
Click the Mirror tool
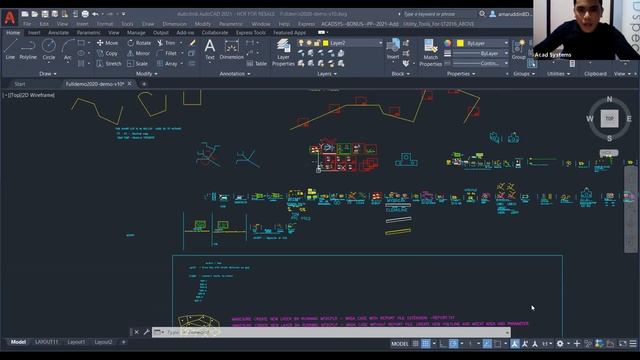138,53
